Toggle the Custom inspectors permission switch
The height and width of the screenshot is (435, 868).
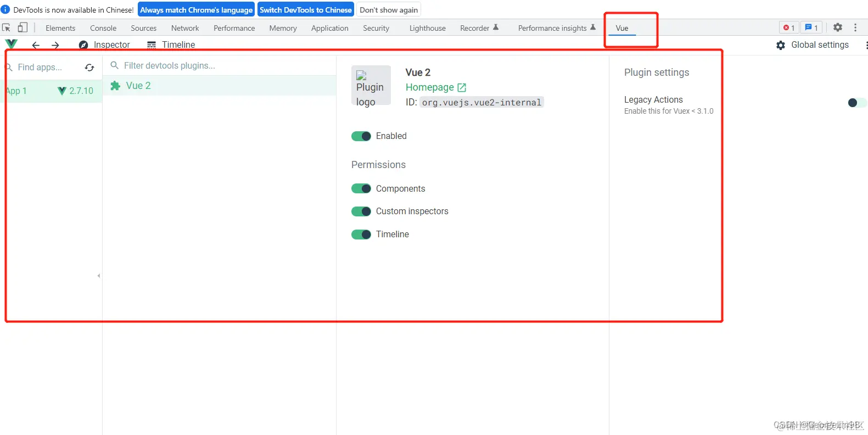tap(361, 211)
